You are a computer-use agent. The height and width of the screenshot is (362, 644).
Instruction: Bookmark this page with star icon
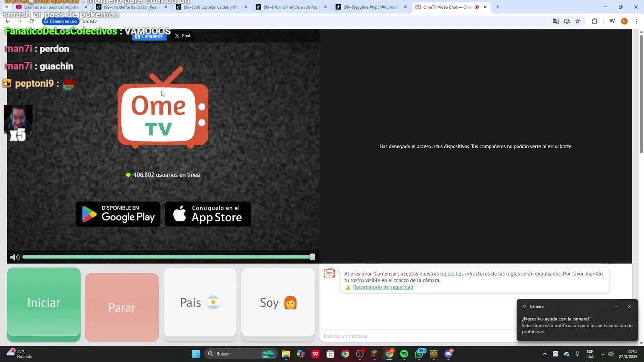[x=578, y=21]
